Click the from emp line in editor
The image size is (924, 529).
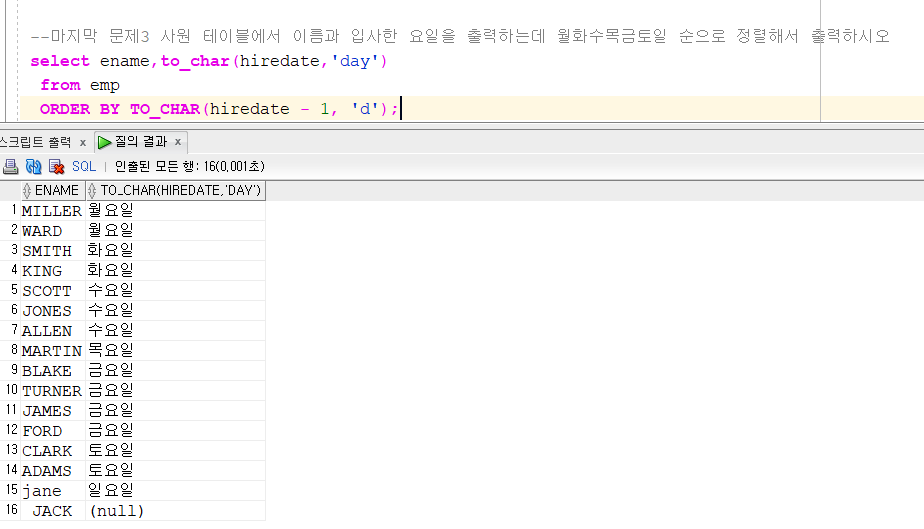80,85
